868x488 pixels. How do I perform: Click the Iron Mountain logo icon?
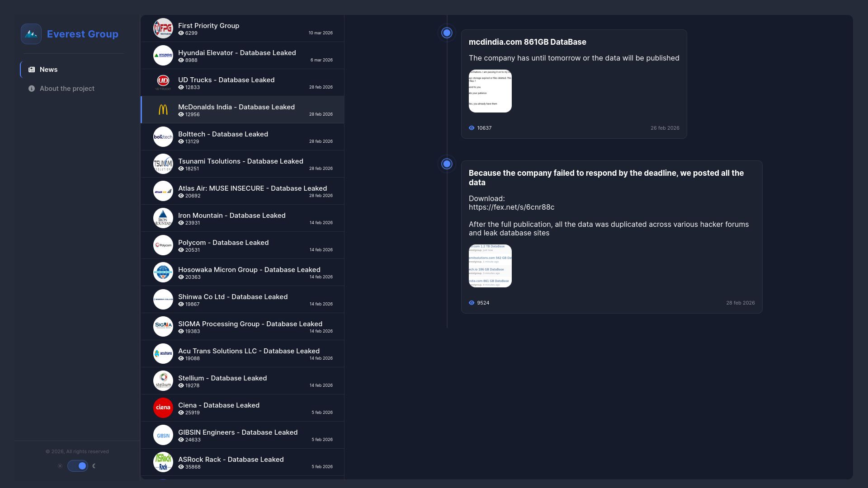(163, 218)
